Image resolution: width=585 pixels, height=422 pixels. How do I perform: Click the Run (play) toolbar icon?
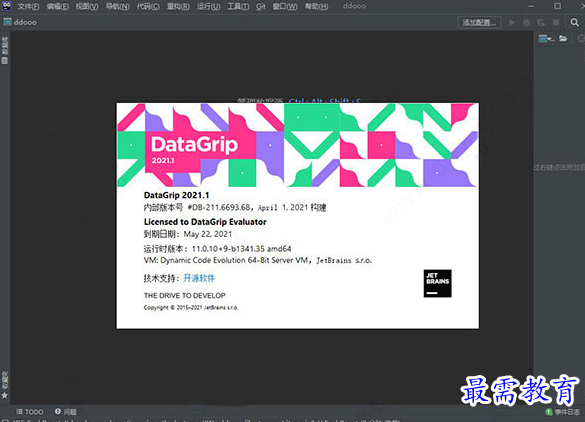click(x=512, y=22)
